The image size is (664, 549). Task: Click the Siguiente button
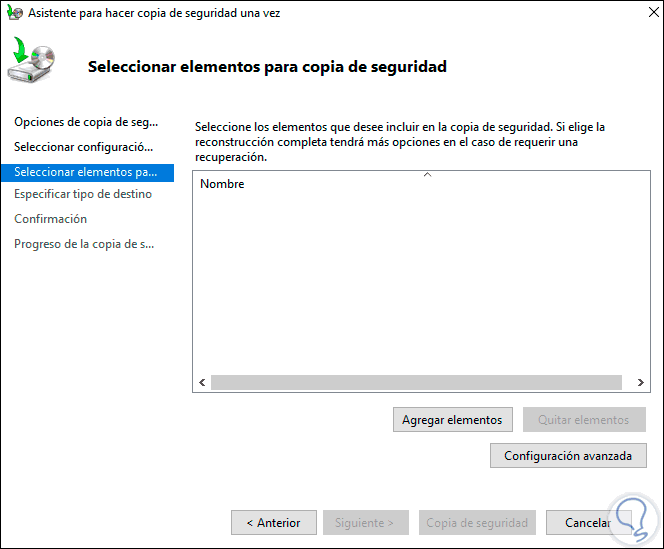[365, 523]
